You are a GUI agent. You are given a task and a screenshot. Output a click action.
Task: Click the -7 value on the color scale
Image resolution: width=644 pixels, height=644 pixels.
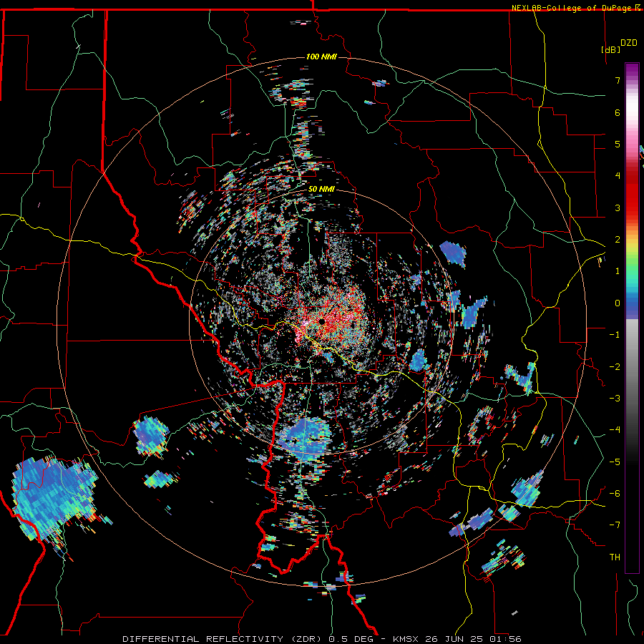click(x=615, y=525)
